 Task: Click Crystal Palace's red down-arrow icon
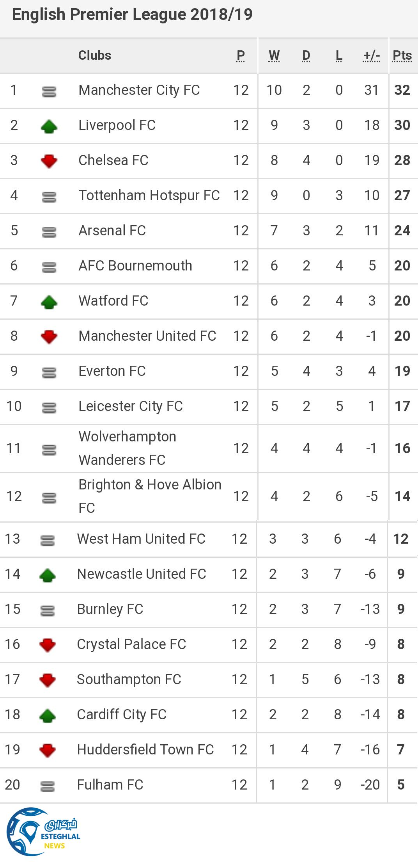tap(48, 645)
